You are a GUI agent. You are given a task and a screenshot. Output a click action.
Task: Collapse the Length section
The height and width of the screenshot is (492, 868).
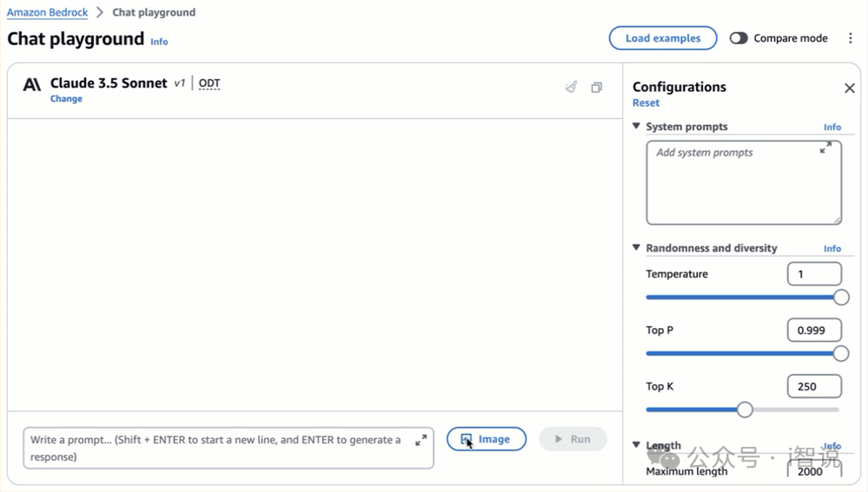(637, 445)
